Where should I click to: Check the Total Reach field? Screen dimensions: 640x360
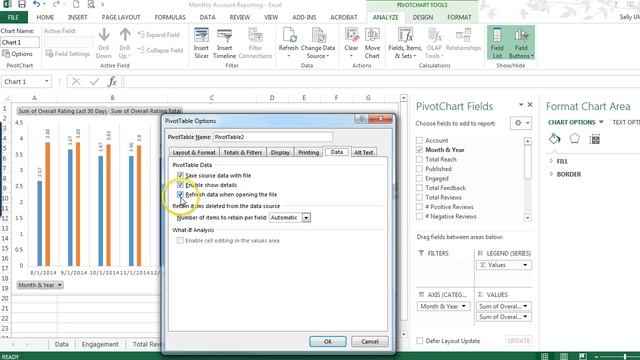point(419,159)
